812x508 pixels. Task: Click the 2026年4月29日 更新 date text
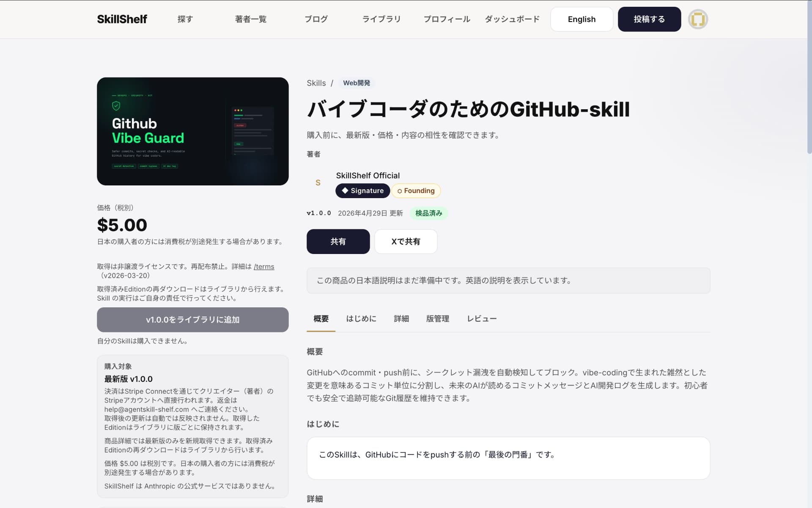tap(370, 213)
